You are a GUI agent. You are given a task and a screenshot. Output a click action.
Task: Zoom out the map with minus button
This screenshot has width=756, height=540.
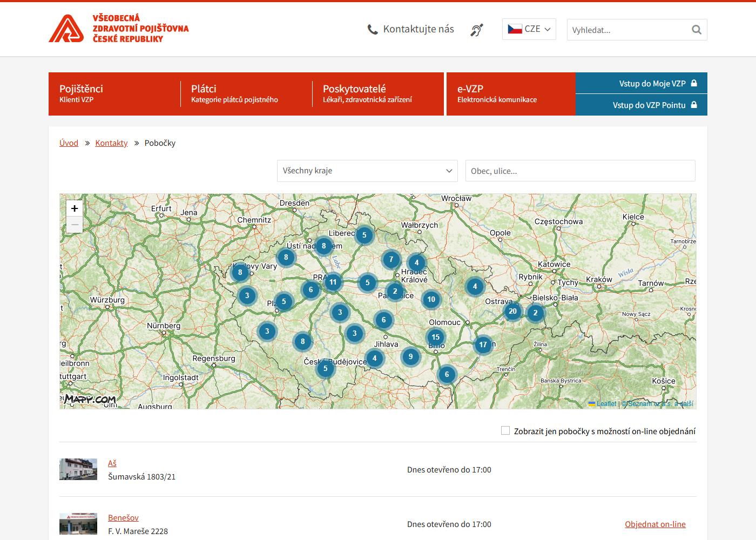click(x=75, y=225)
